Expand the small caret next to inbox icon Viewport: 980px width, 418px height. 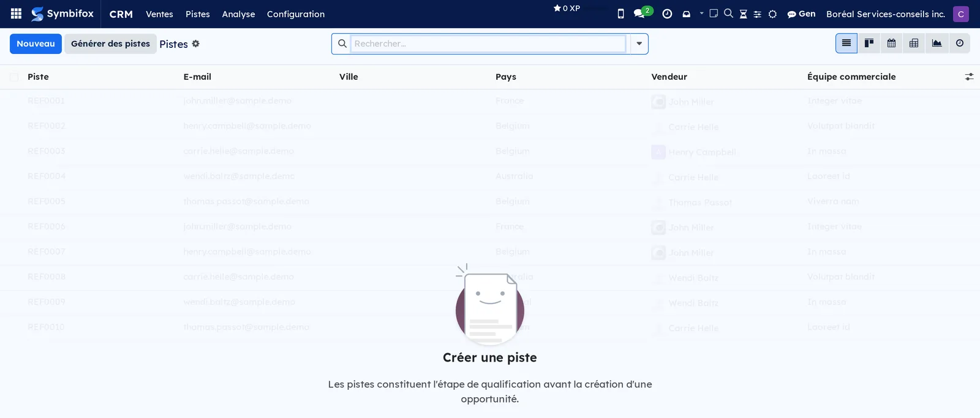(701, 13)
